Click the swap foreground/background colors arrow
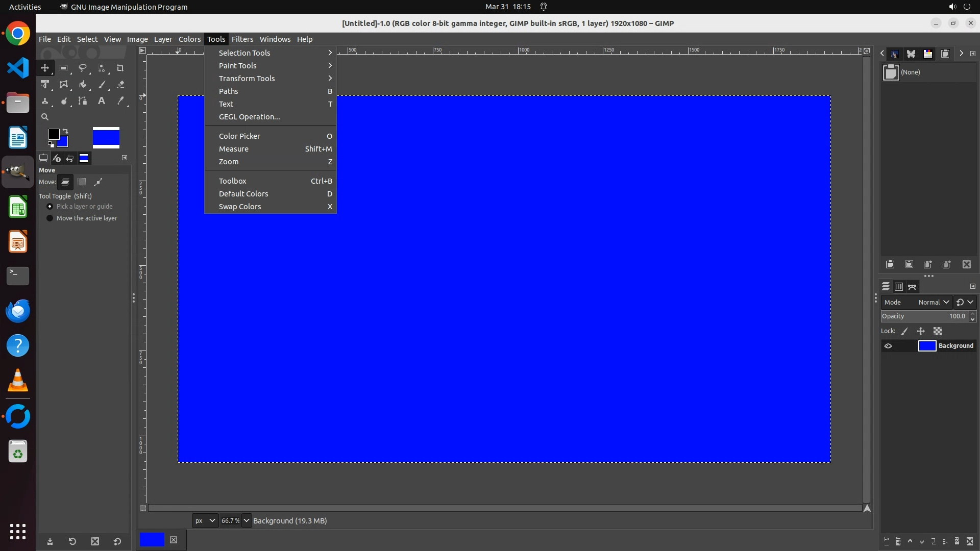This screenshot has width=980, height=551. (x=65, y=131)
